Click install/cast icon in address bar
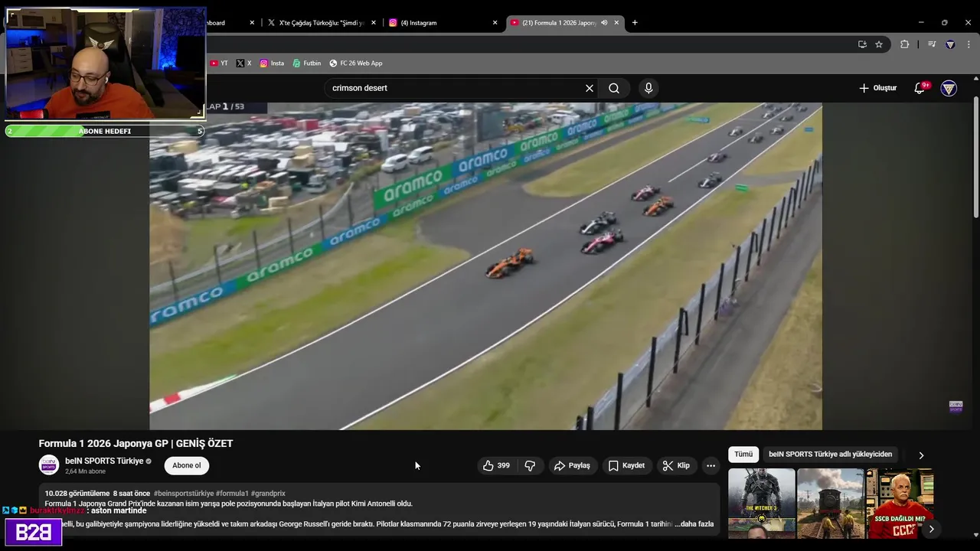The width and height of the screenshot is (980, 551). [x=862, y=44]
